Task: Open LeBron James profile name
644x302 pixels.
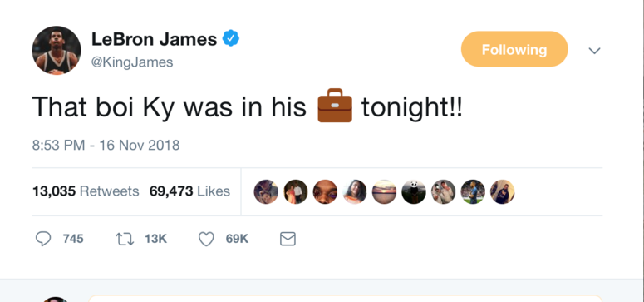Action: coord(154,39)
